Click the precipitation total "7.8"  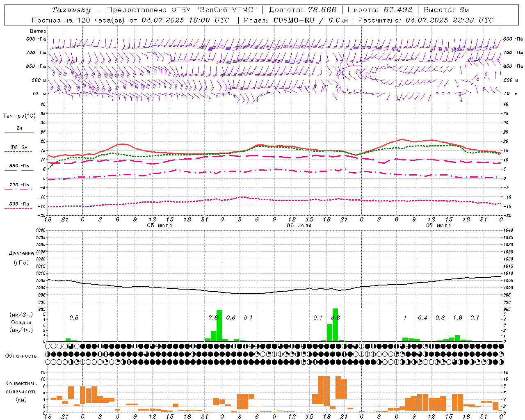point(213,318)
